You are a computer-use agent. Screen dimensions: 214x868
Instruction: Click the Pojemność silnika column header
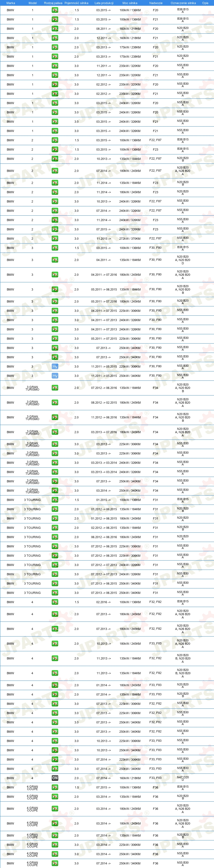pyautogui.click(x=76, y=3)
